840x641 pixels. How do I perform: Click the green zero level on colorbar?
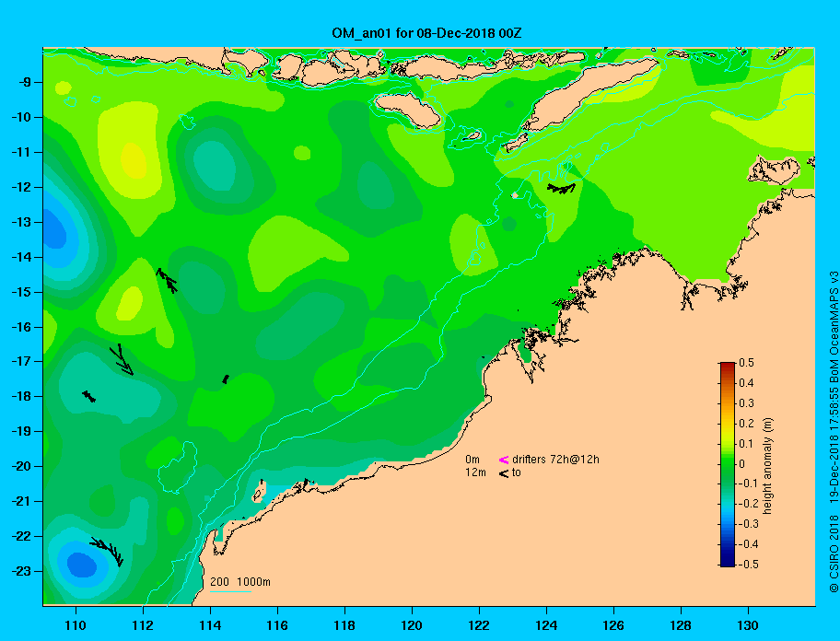(728, 464)
